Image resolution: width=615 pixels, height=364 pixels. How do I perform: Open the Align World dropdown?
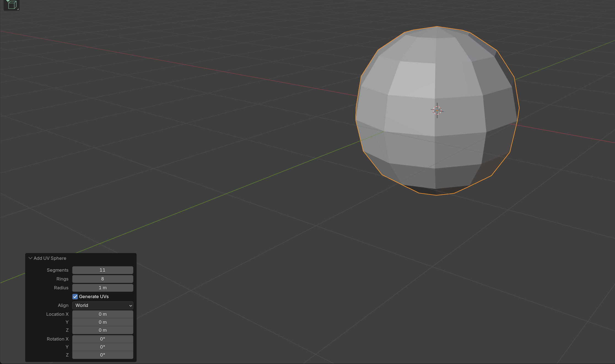coord(102,305)
